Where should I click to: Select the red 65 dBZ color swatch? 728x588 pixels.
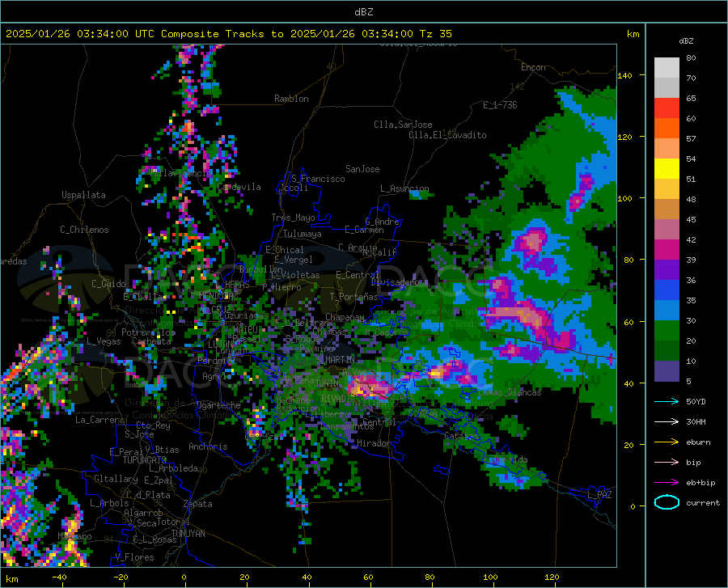(x=667, y=108)
